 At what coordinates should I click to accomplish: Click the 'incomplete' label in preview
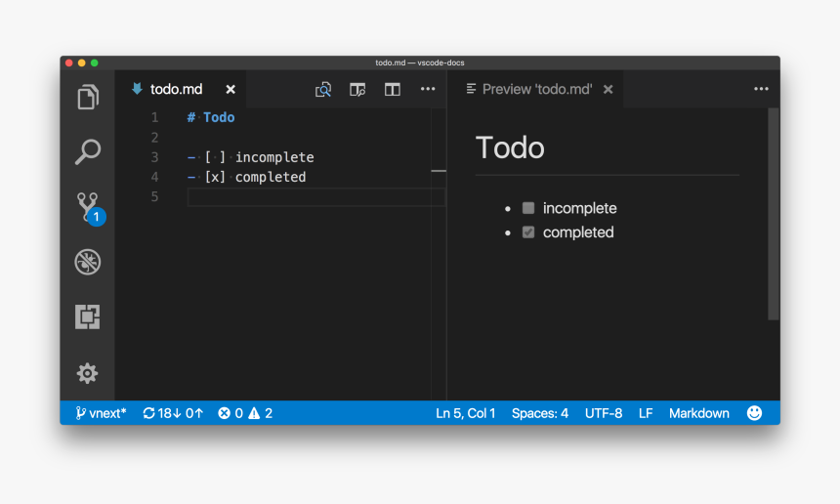(x=579, y=208)
